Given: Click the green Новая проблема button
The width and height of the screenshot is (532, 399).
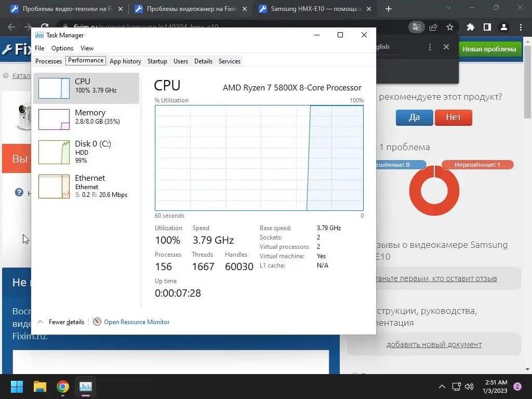Looking at the screenshot, I should (489, 49).
